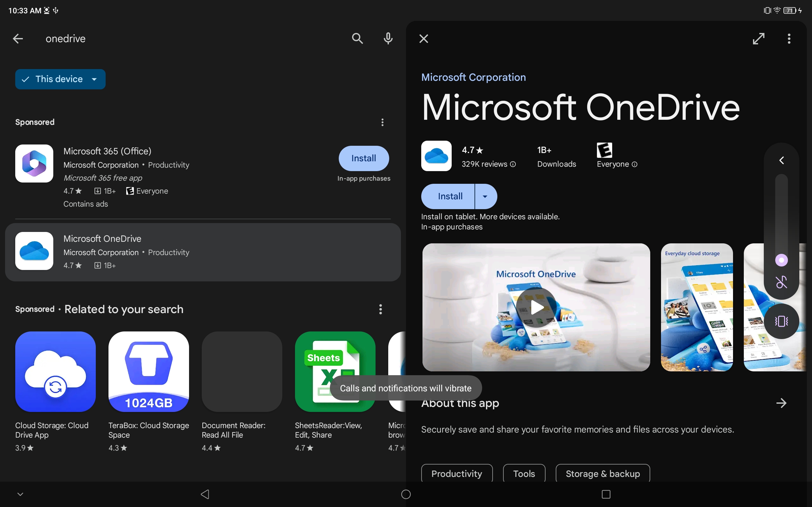Tap the search magnifier icon
Image resolution: width=812 pixels, height=507 pixels.
[357, 39]
